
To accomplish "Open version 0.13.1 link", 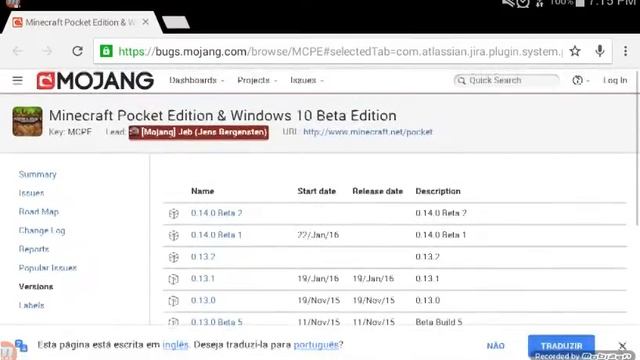I will pos(203,279).
